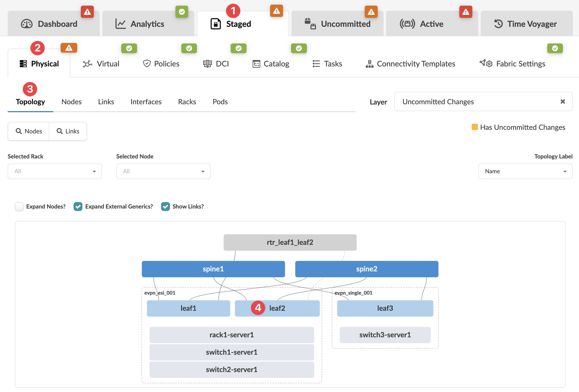Click the red warning badge on Dashboard
The height and width of the screenshot is (392, 579).
click(x=87, y=12)
